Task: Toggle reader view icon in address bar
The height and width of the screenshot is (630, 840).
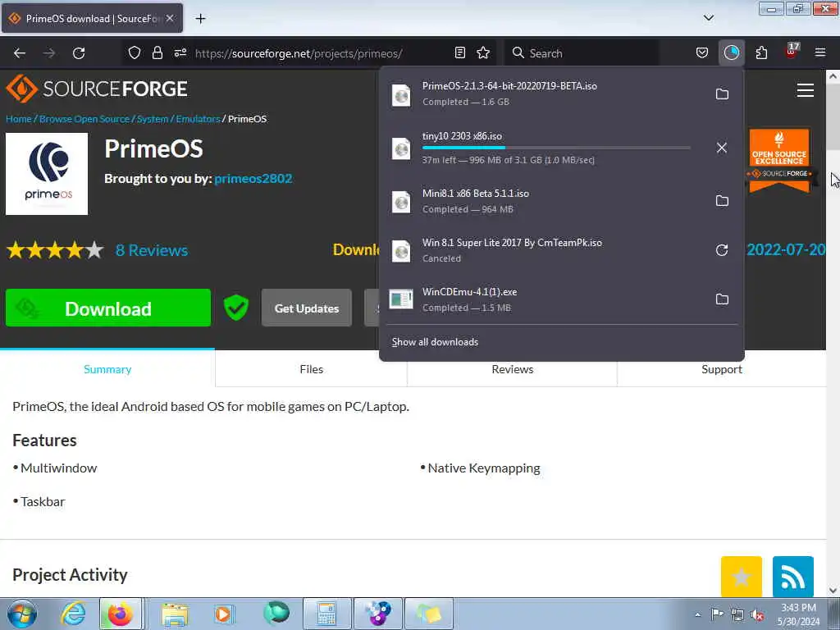Action: point(459,52)
